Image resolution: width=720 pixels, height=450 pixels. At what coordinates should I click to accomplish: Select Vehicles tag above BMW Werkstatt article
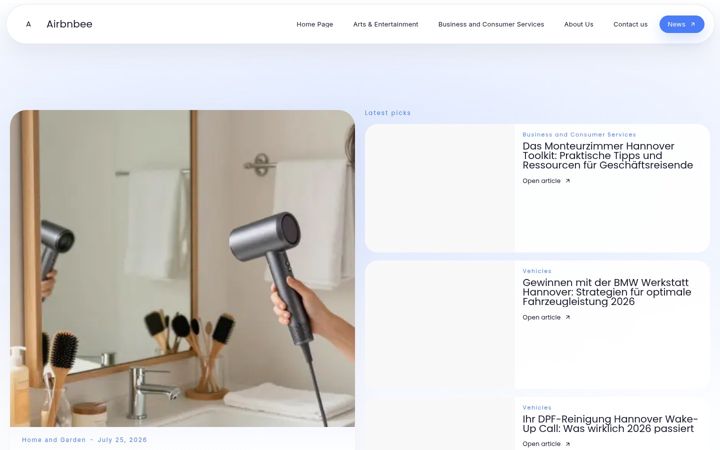[537, 271]
